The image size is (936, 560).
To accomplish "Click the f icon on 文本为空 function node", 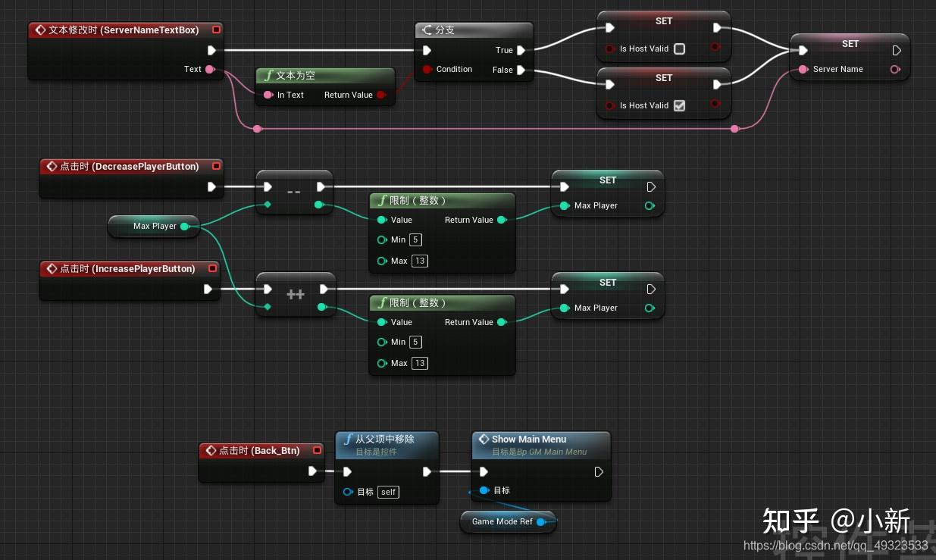I will click(271, 75).
